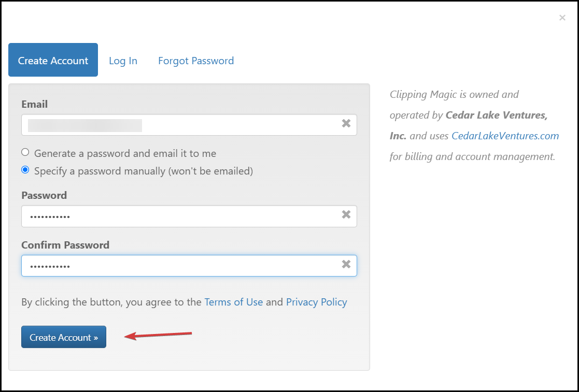Image resolution: width=579 pixels, height=392 pixels.
Task: Open the Privacy Policy link
Action: point(316,302)
